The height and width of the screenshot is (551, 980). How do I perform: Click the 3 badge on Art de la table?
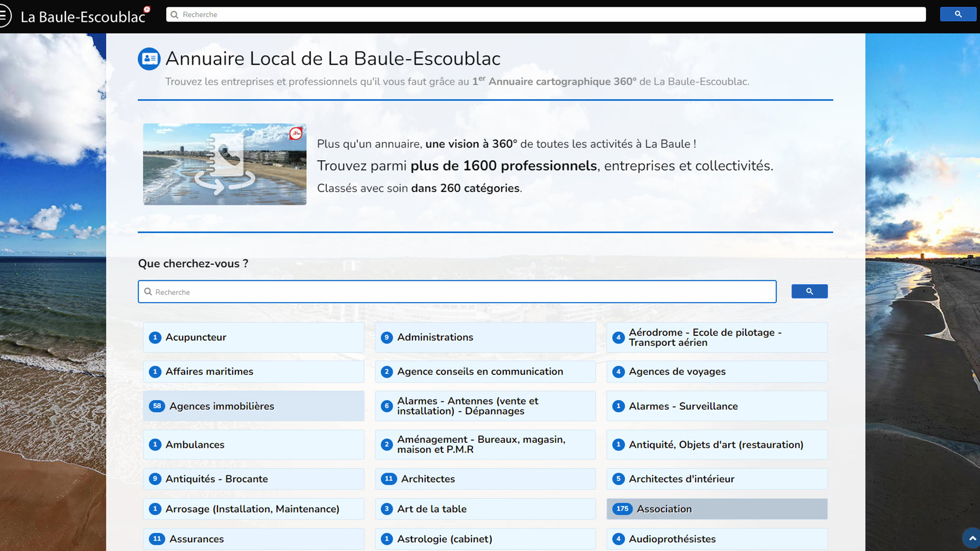[x=387, y=509]
